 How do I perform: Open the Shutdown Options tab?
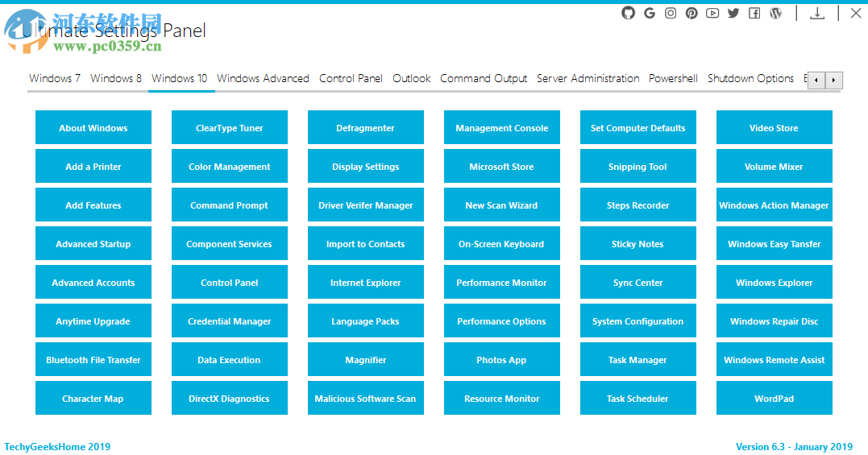coord(750,78)
